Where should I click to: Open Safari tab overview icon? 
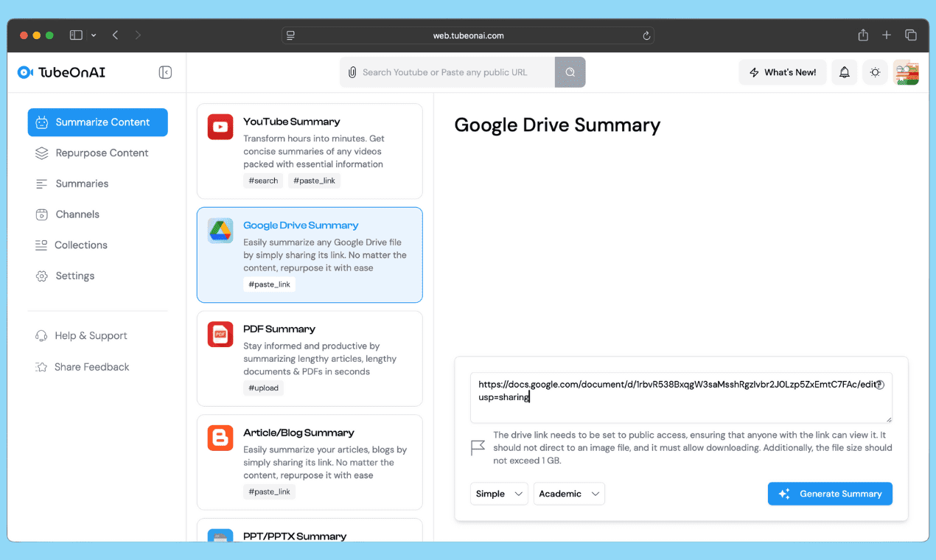[x=911, y=35]
